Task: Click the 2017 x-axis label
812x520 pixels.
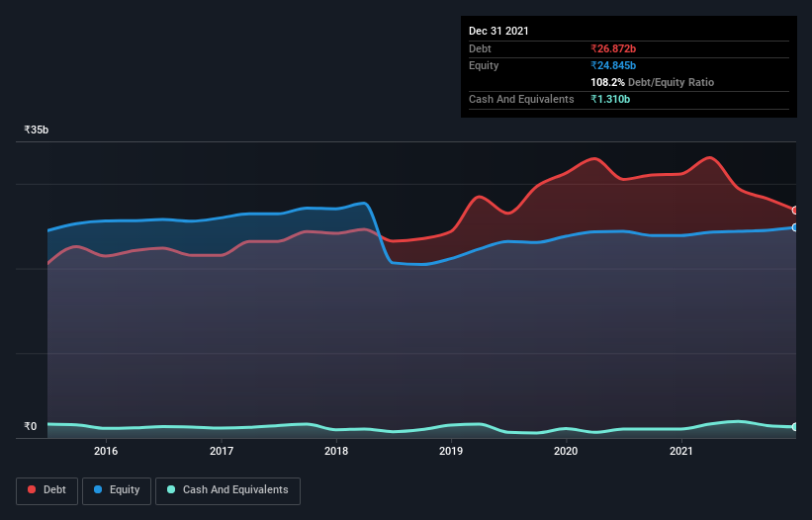Action: coord(222,451)
